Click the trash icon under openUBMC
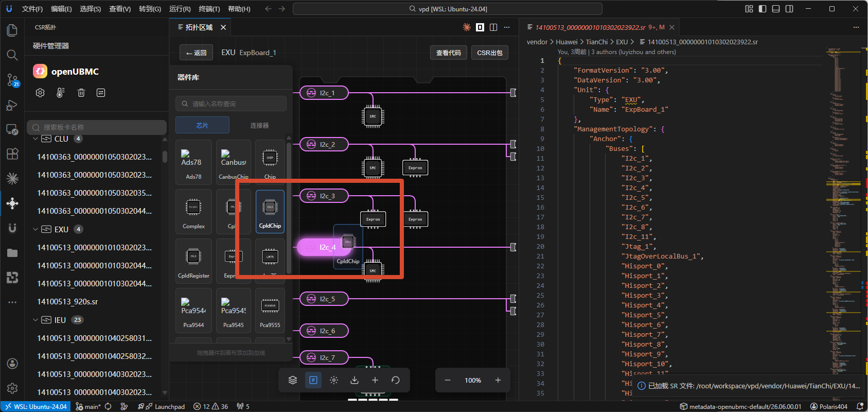This screenshot has height=412, width=868. point(81,93)
